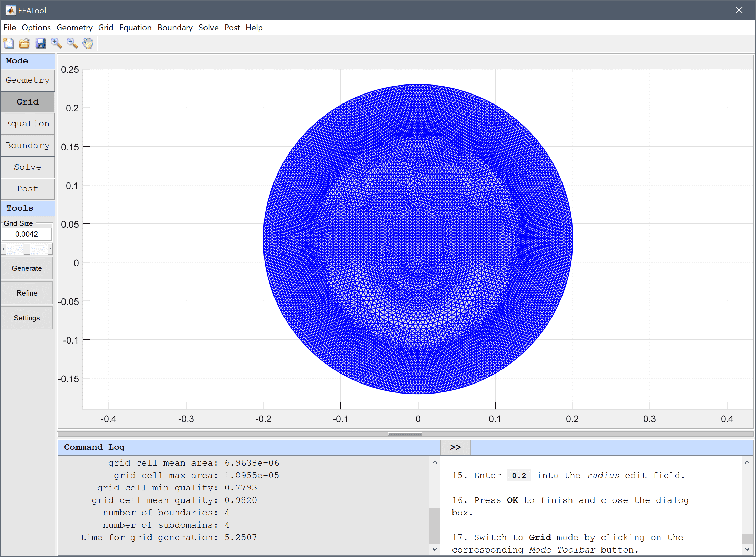756x557 pixels.
Task: Click the 'grid cell min quality' log line
Action: click(x=177, y=488)
